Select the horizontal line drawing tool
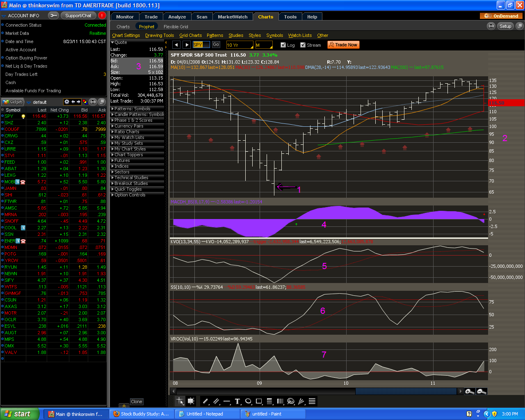Viewport: 525px width, 420px height. pyautogui.click(x=227, y=401)
